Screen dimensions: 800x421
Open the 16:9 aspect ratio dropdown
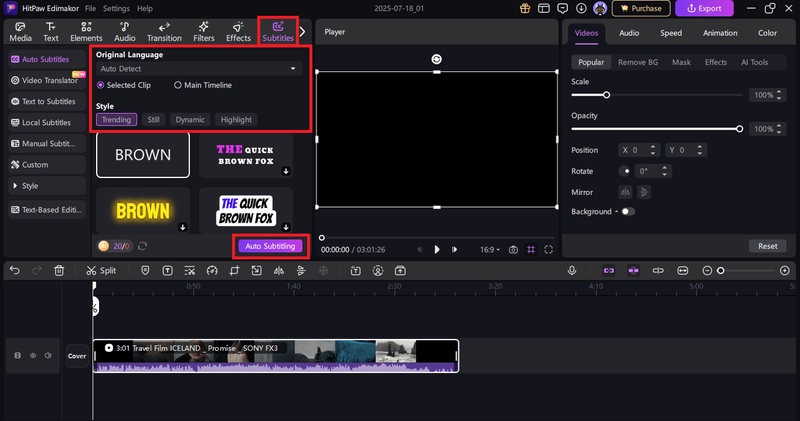(490, 250)
